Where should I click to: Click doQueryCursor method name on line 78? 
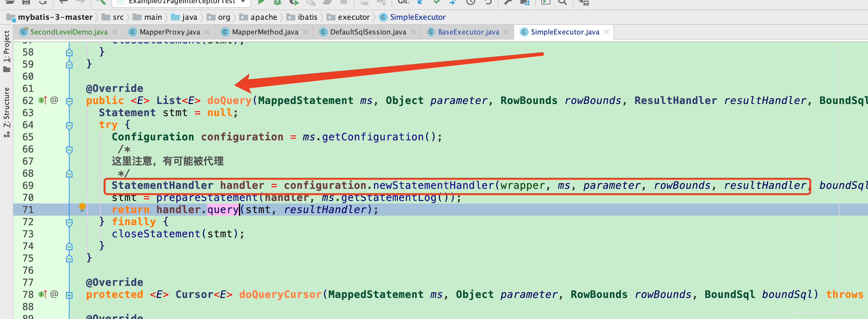click(280, 294)
